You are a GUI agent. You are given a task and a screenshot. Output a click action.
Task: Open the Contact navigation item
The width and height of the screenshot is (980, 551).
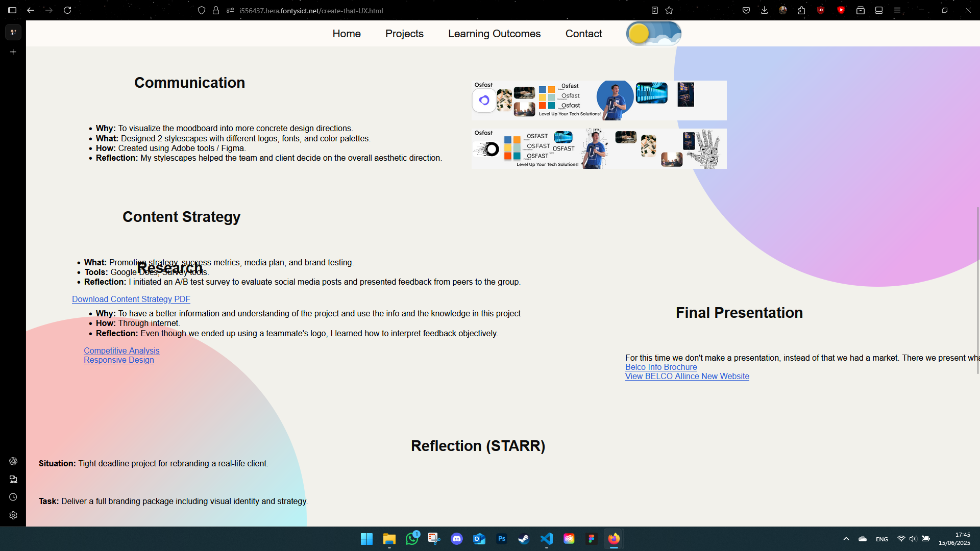[583, 34]
